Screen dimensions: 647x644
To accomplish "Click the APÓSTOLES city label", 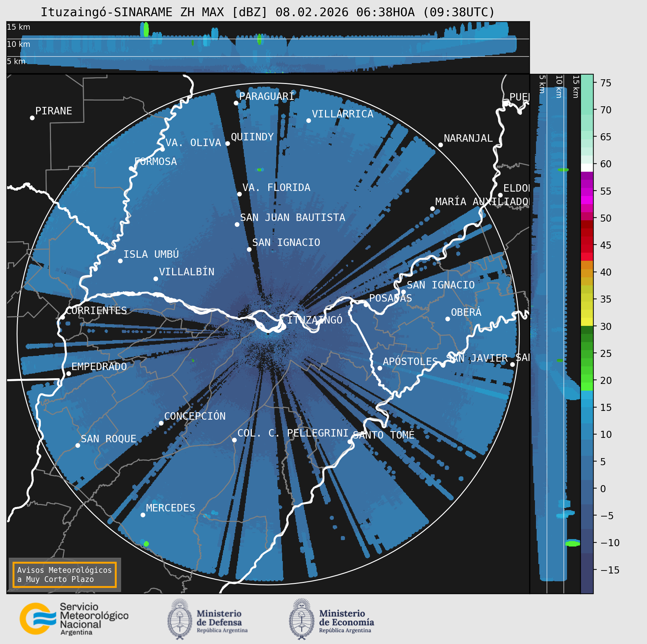I will (410, 362).
